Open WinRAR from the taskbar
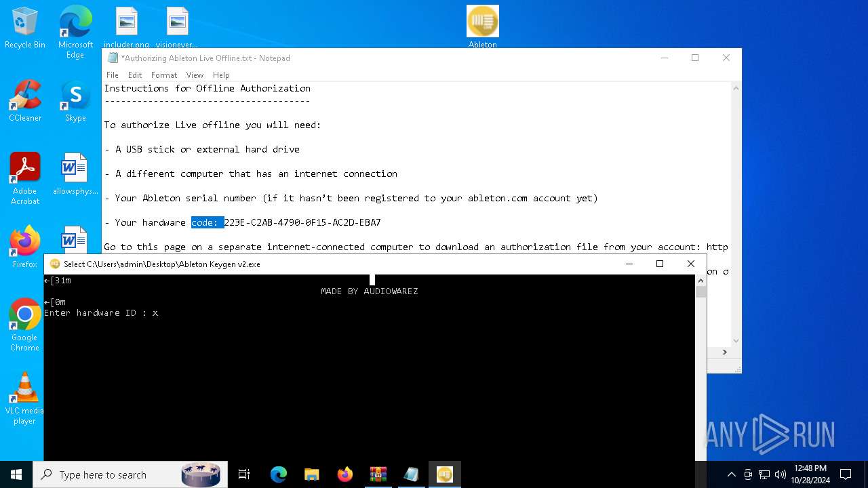This screenshot has height=488, width=868. pos(378,474)
